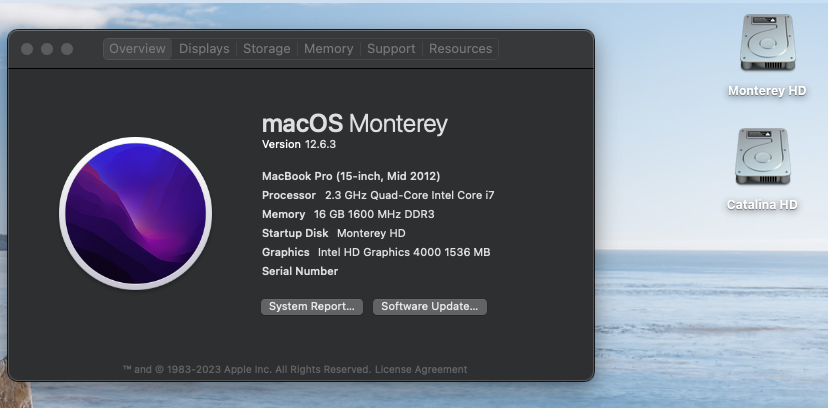Open the Memory tab
This screenshot has width=828, height=408.
coord(328,49)
